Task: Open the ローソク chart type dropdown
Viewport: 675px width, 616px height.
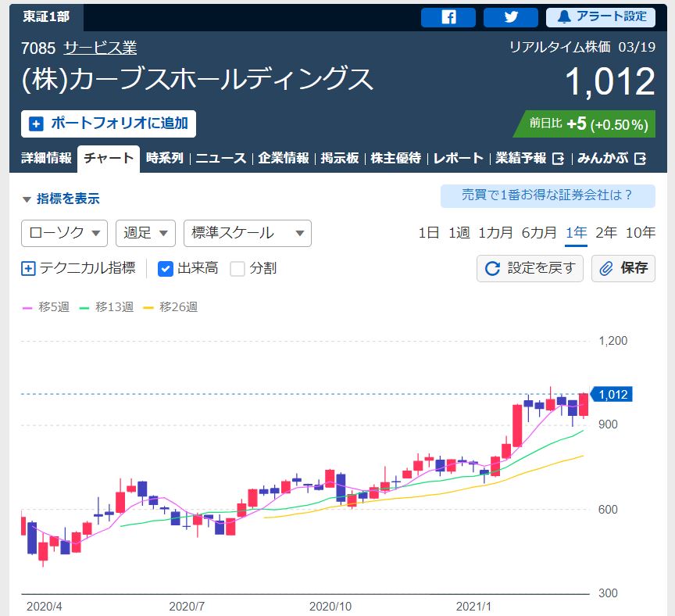Action: coord(64,233)
